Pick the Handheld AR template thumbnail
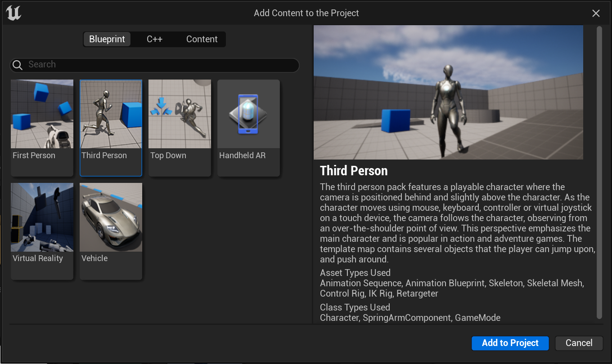612x364 pixels. point(249,114)
